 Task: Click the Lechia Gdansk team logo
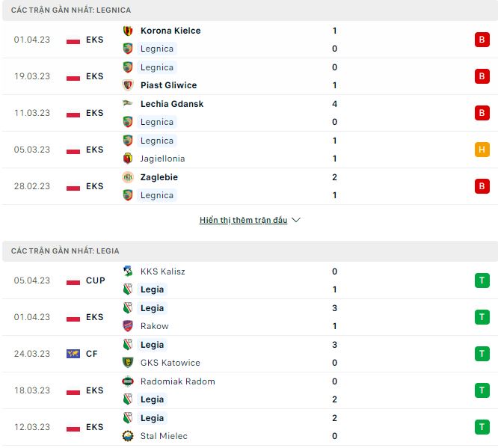tap(128, 104)
